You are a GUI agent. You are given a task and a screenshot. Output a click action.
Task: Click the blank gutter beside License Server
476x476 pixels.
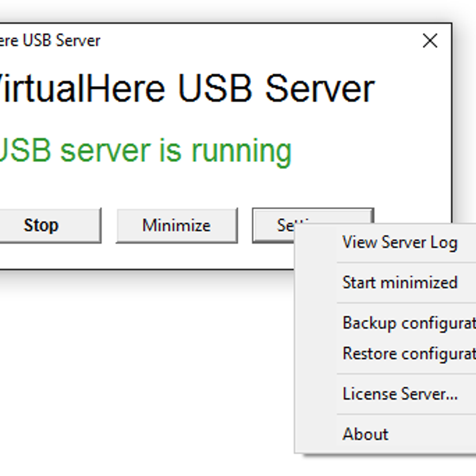(x=316, y=394)
